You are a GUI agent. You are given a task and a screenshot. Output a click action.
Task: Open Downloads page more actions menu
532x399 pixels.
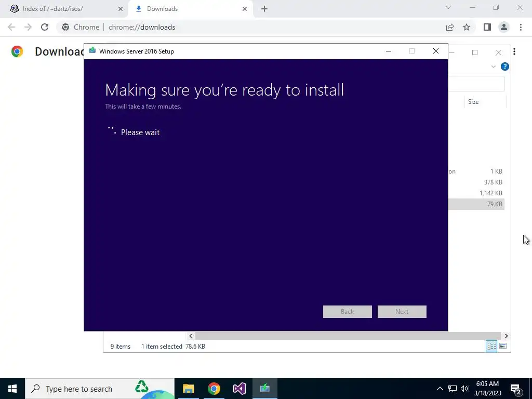coord(514,51)
